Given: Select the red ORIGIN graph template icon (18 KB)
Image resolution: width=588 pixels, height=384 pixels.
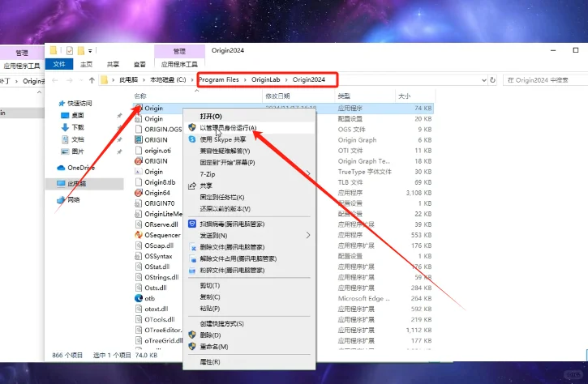Looking at the screenshot, I should point(139,161).
